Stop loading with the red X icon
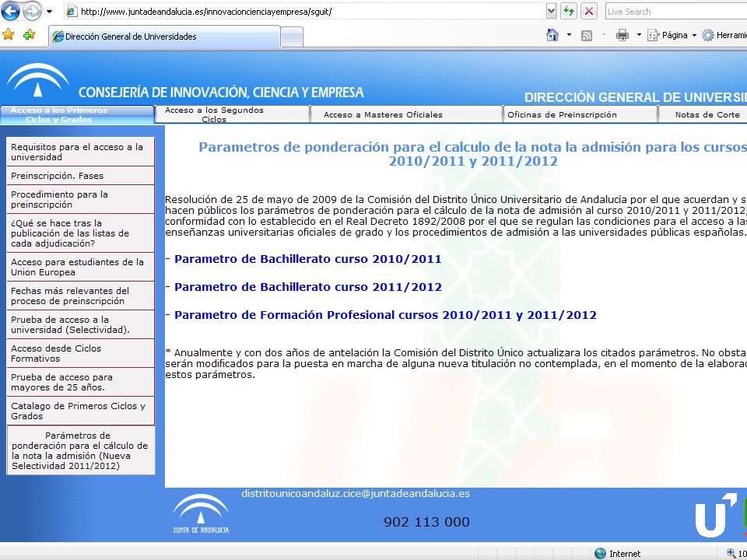The width and height of the screenshot is (747, 560). tap(589, 12)
